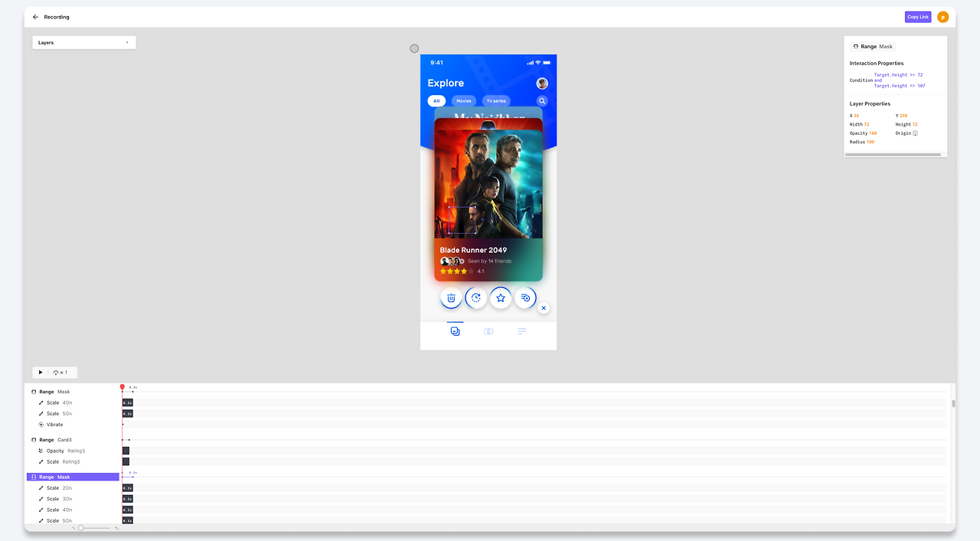Switch to the Movies filter chip
The height and width of the screenshot is (541, 980).
(464, 100)
